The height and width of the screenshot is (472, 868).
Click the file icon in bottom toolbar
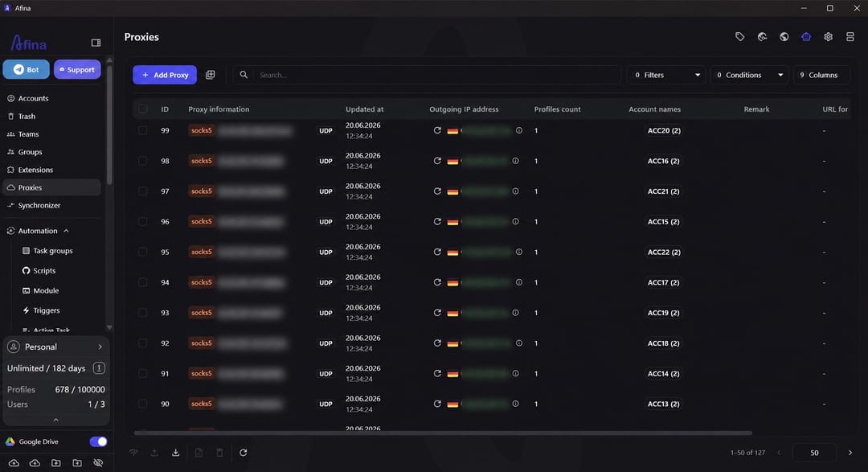(199, 453)
